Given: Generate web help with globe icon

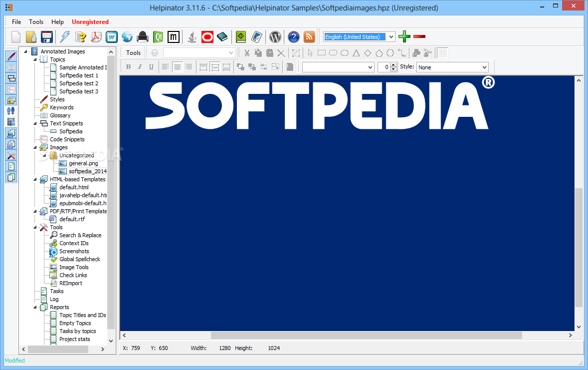Looking at the screenshot, I should tap(127, 37).
